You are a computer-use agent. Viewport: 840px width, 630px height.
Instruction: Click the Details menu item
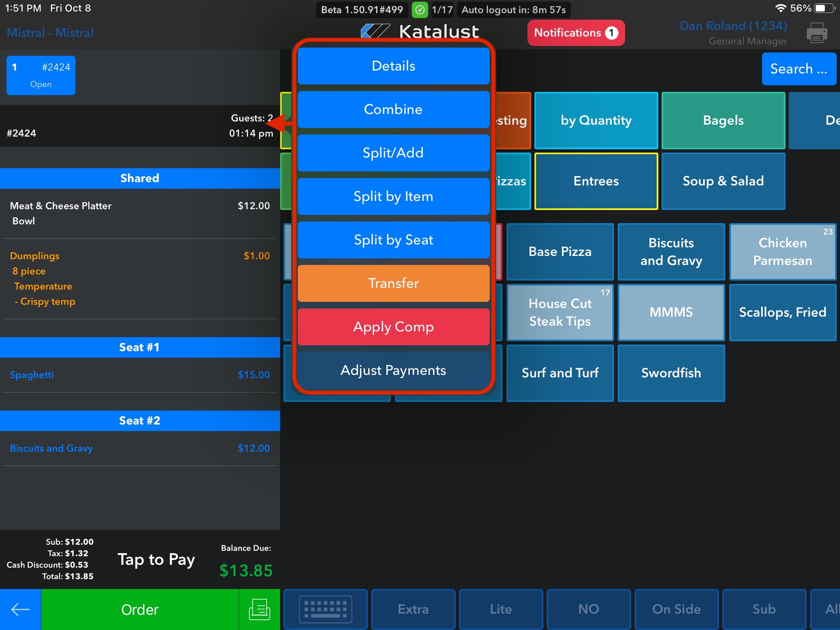click(393, 66)
